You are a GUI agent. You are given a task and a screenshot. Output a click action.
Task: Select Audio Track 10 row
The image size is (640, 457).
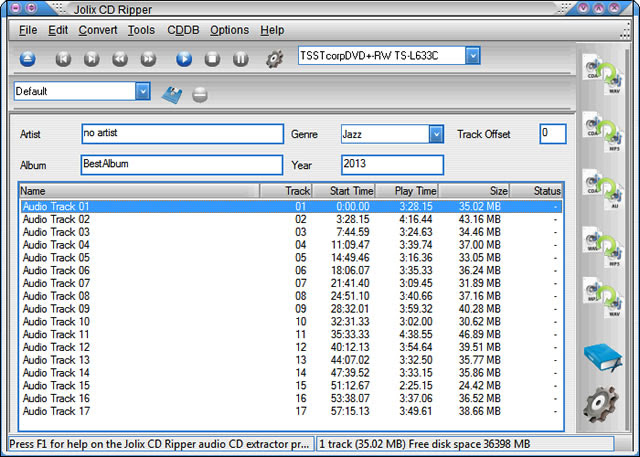(x=291, y=322)
